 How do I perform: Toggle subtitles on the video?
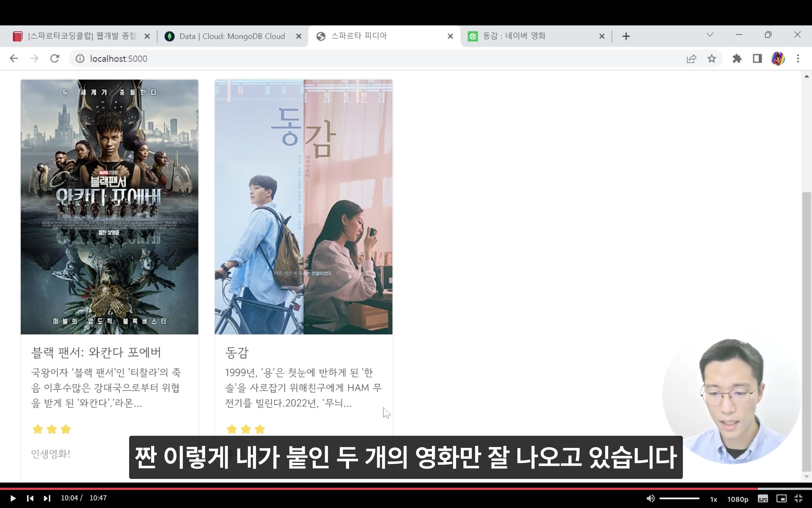point(763,499)
